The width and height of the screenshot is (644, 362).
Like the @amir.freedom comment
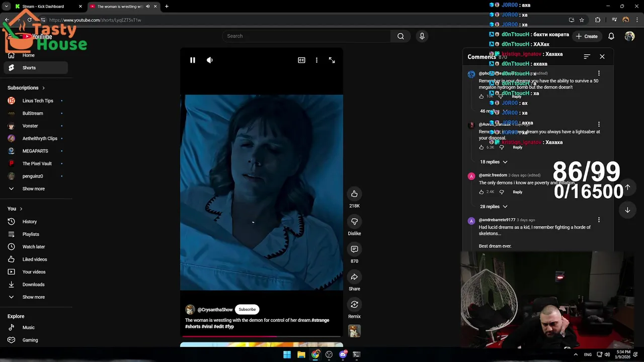point(481,192)
